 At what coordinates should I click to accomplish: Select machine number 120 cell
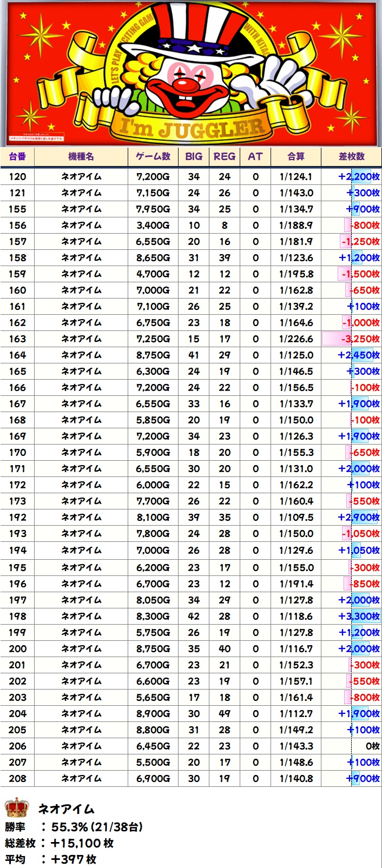click(17, 176)
